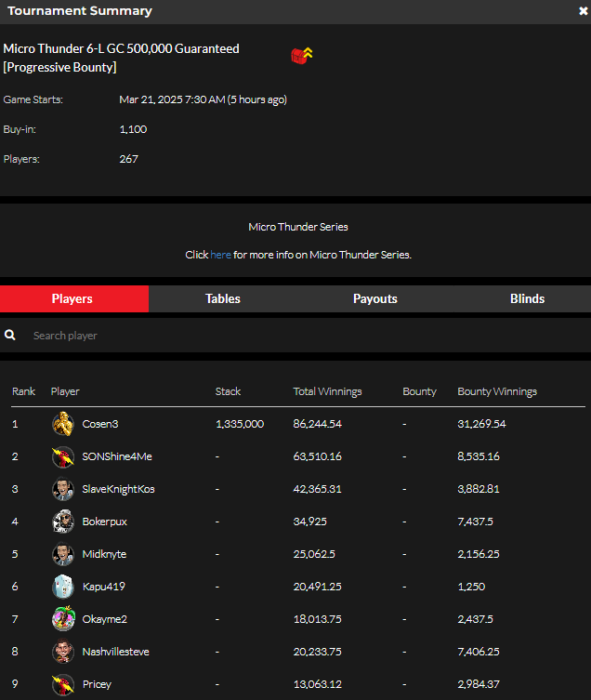The width and height of the screenshot is (591, 700).
Task: Click Cosen3's stack value 1,335,000
Action: 240,424
